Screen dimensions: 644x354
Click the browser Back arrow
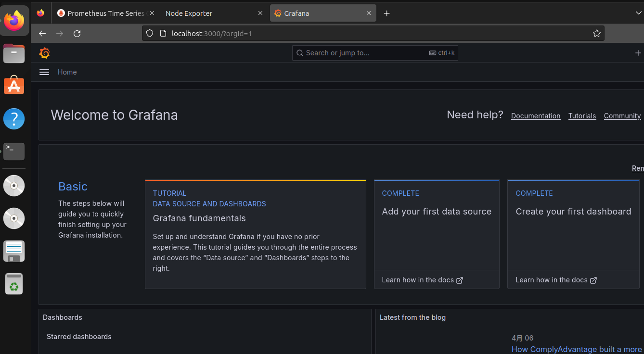(42, 33)
